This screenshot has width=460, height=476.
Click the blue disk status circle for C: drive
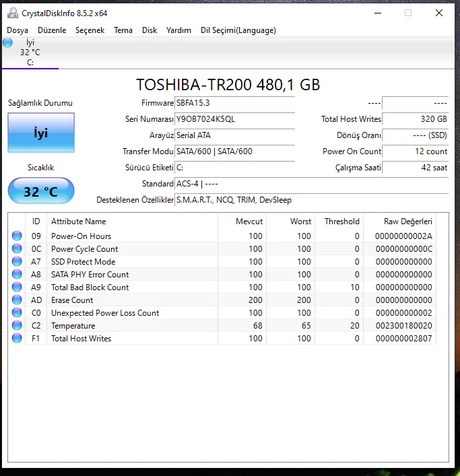coord(8,42)
